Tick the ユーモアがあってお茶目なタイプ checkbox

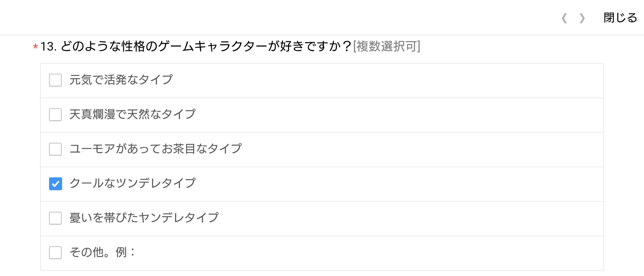tap(55, 149)
